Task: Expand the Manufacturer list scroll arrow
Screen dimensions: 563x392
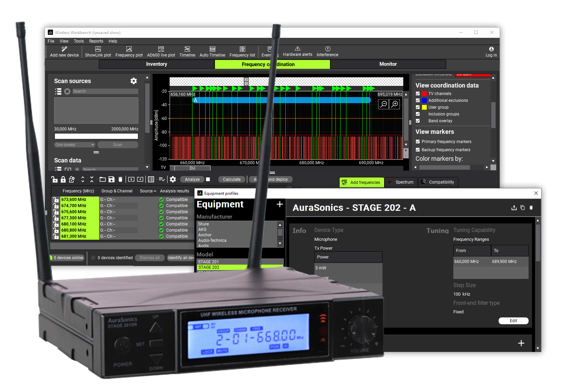Action: point(280,243)
